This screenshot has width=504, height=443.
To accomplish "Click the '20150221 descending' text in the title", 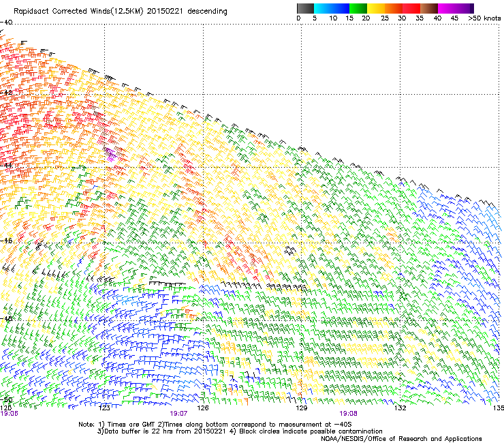I will pyautogui.click(x=187, y=12).
